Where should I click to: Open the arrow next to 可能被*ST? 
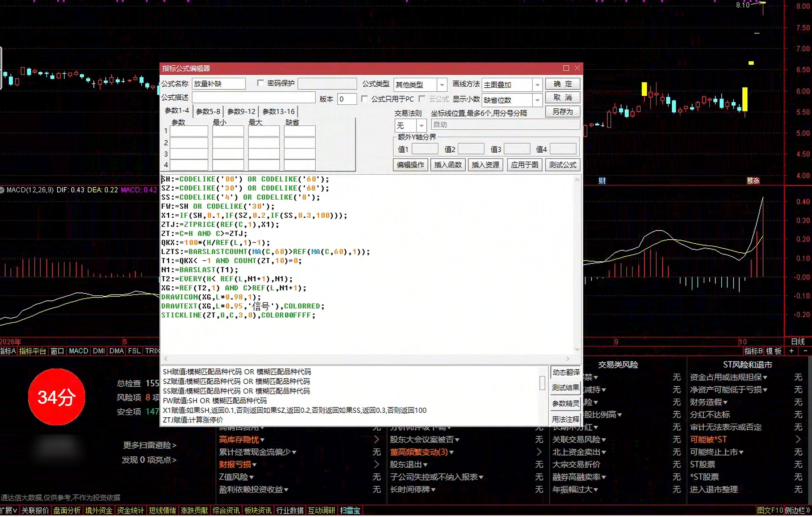coord(798,439)
